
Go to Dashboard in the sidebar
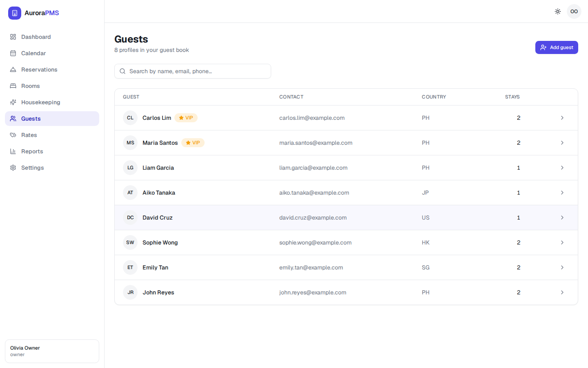point(52,37)
